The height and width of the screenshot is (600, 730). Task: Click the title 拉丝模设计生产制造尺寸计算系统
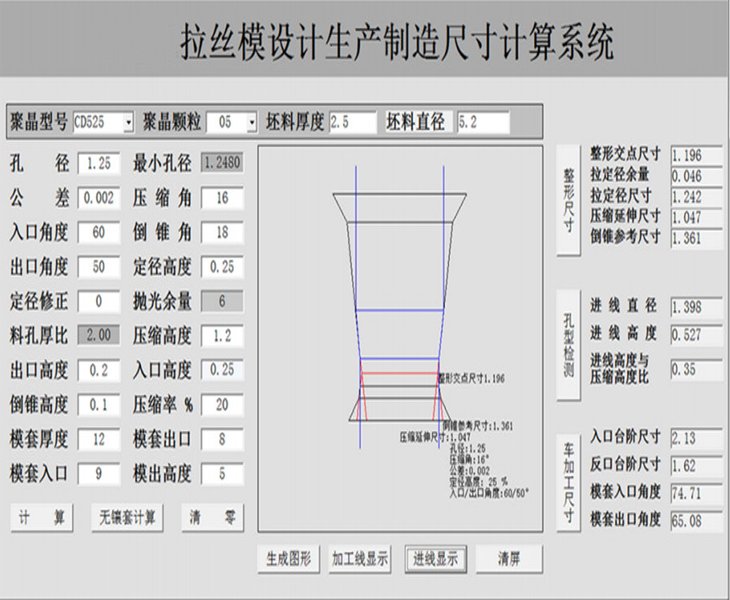click(397, 43)
